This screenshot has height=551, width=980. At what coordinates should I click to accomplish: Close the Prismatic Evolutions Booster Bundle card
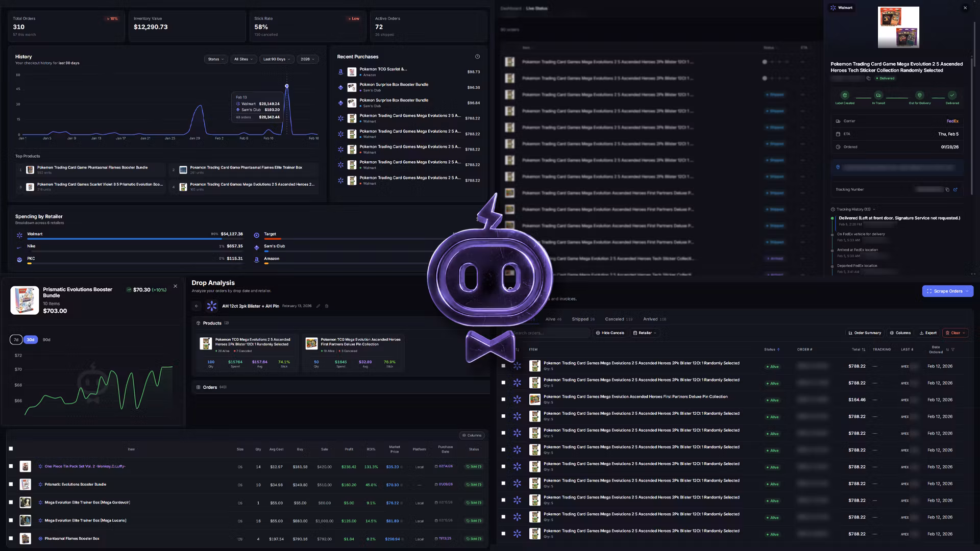pos(176,286)
